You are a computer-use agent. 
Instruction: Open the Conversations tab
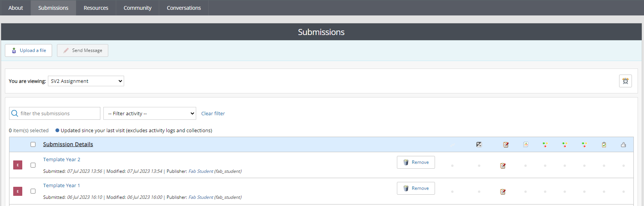coord(184,8)
